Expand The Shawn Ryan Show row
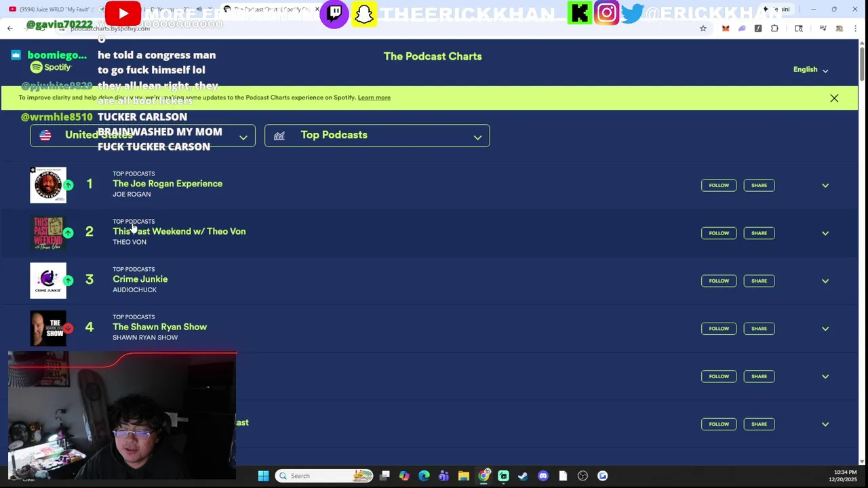 [825, 329]
